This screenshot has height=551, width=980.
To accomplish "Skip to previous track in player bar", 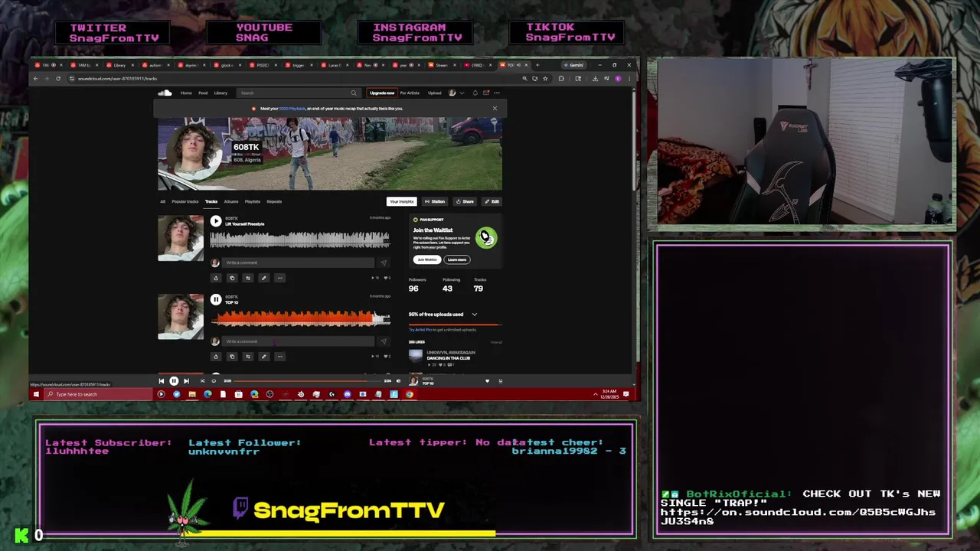I will click(161, 381).
